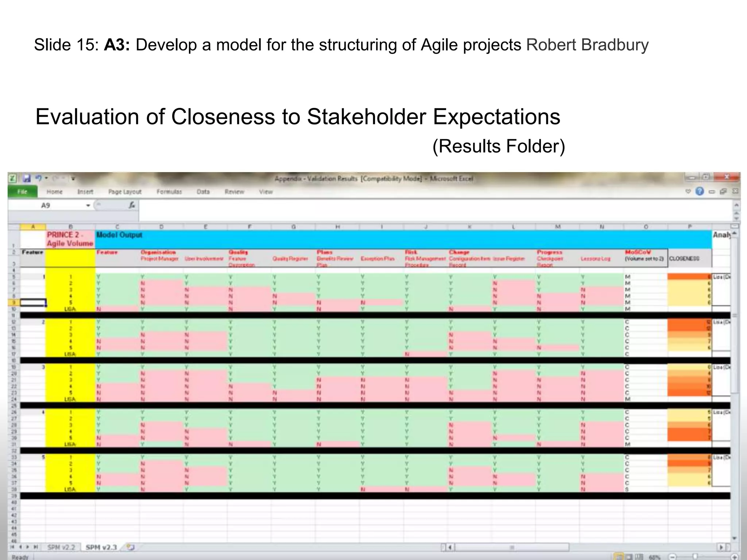Switch to the Home ribbon tab

(54, 192)
